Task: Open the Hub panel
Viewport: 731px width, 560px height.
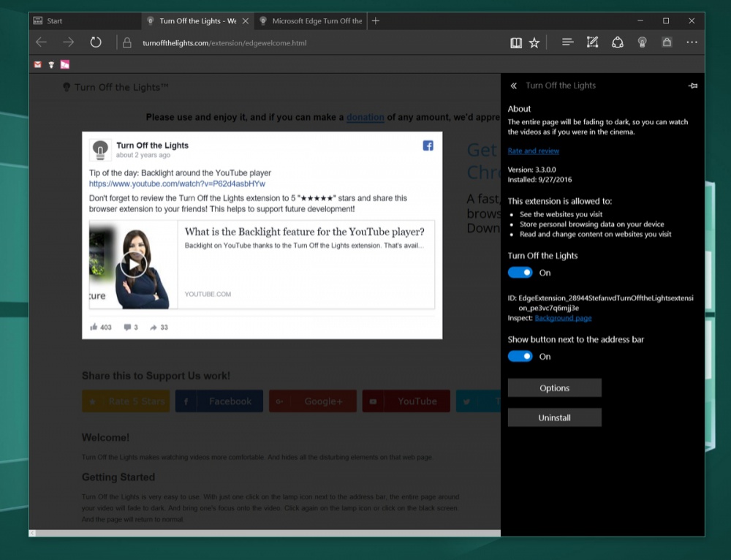Action: [x=567, y=42]
